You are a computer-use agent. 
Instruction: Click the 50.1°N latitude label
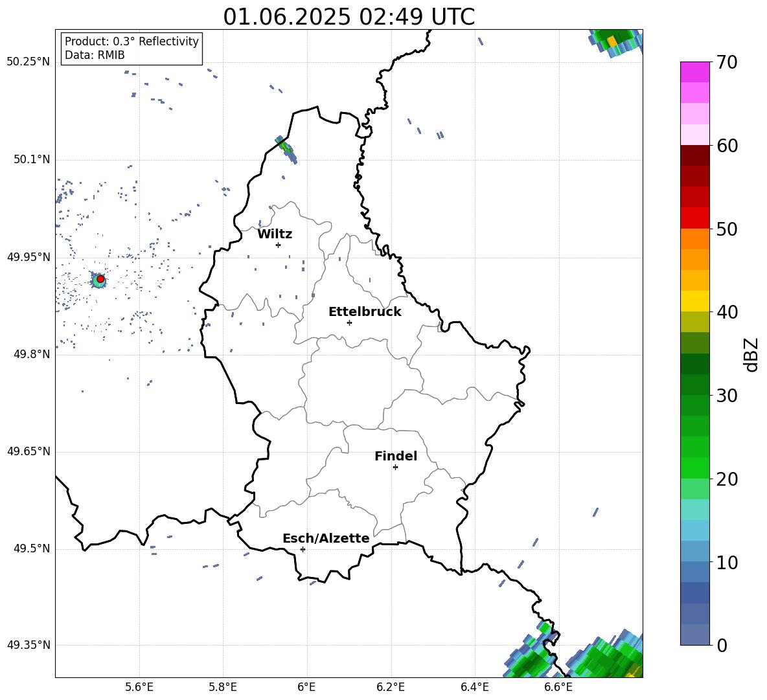pos(32,160)
